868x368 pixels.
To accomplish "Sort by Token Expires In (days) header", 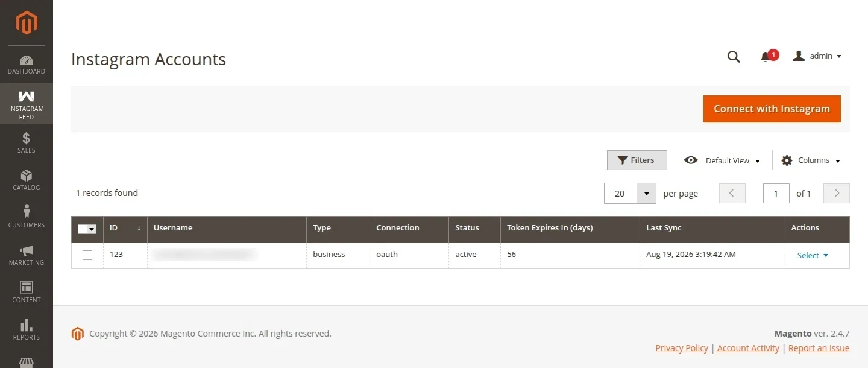I will [570, 228].
